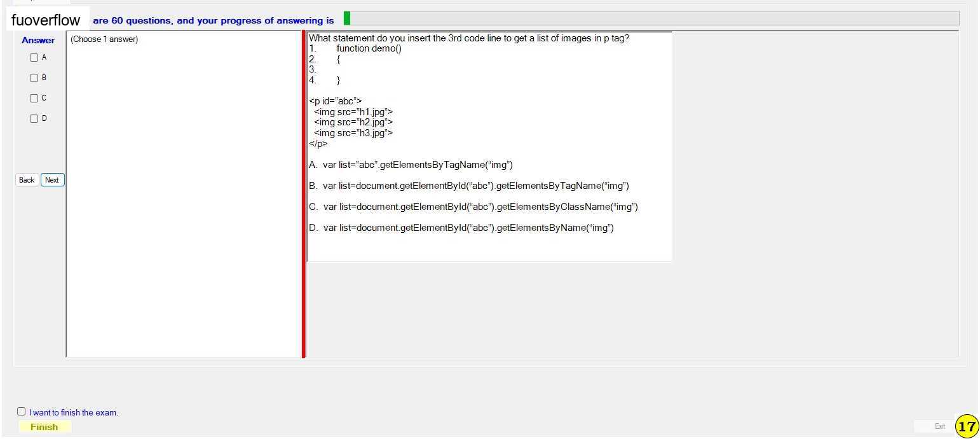Viewport: 980px width, 439px height.
Task: Check answer option D
Action: (x=34, y=118)
